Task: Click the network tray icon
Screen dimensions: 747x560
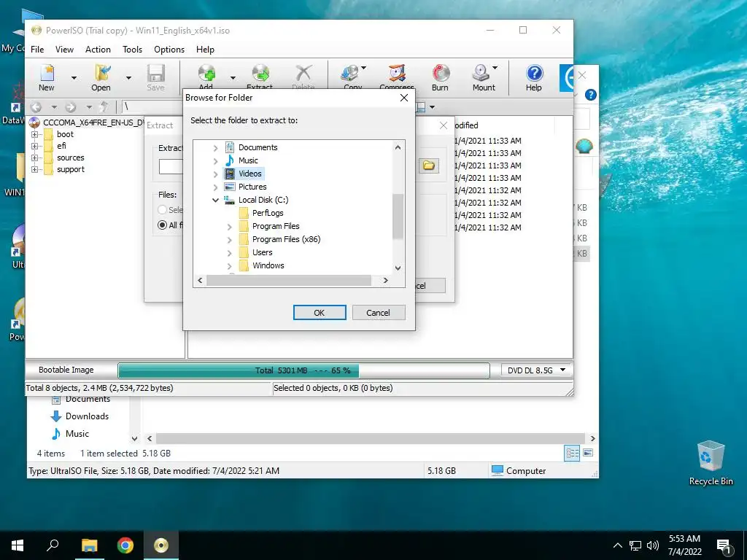Action: point(635,545)
